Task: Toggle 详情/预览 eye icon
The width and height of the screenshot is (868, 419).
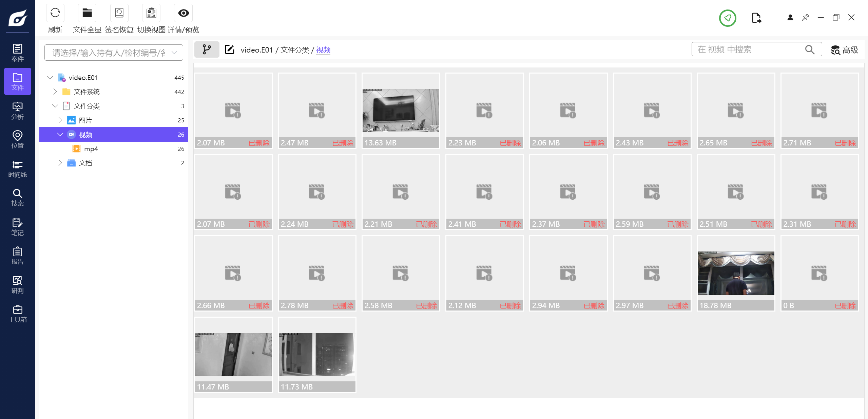Action: (183, 13)
